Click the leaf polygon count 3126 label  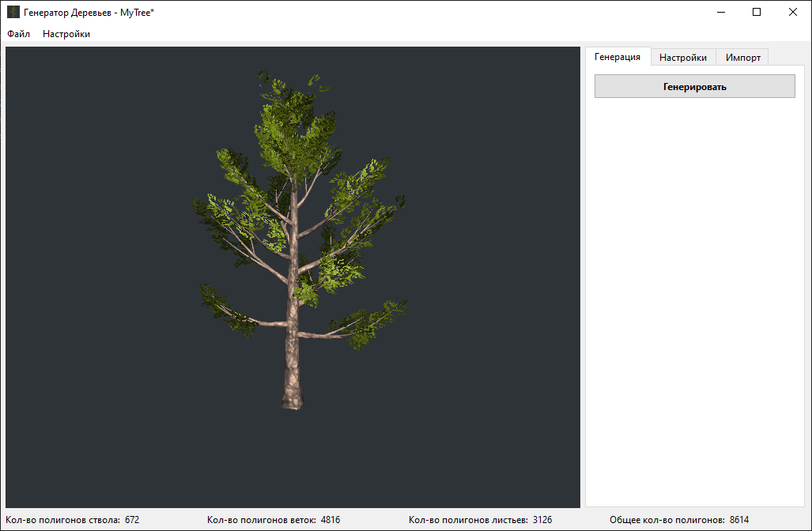pos(480,520)
